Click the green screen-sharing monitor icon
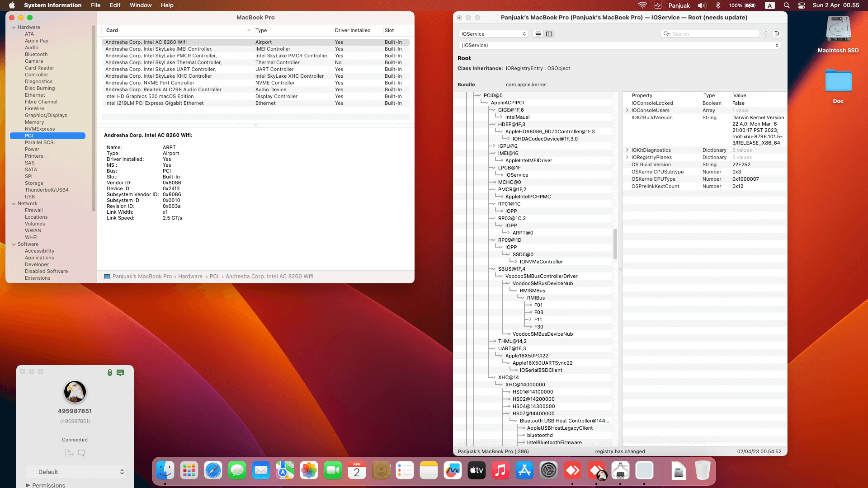 [x=120, y=373]
